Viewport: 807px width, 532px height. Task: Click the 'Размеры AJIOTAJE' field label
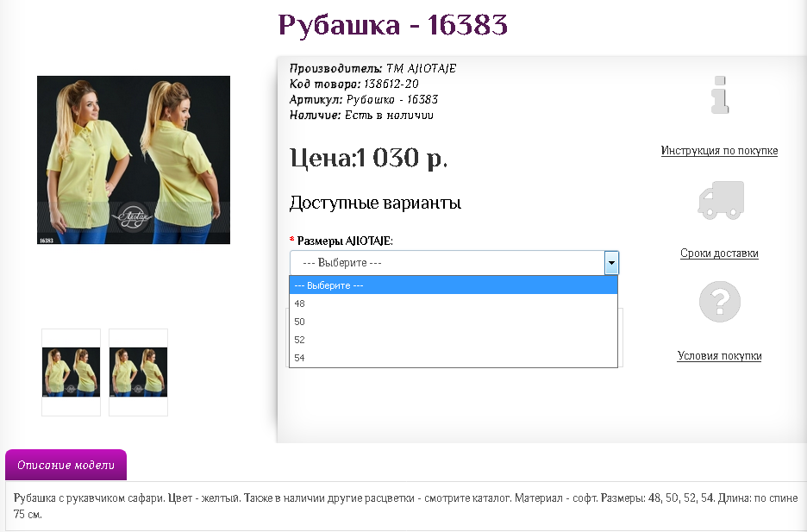point(345,242)
